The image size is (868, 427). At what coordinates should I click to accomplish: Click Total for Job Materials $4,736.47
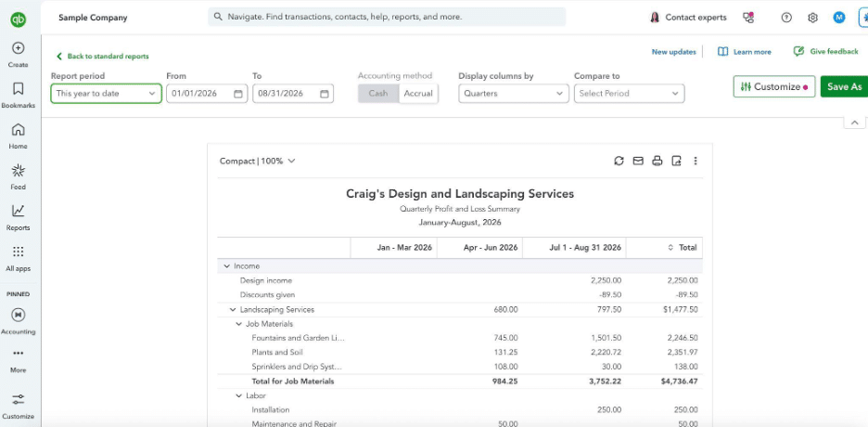pos(679,382)
